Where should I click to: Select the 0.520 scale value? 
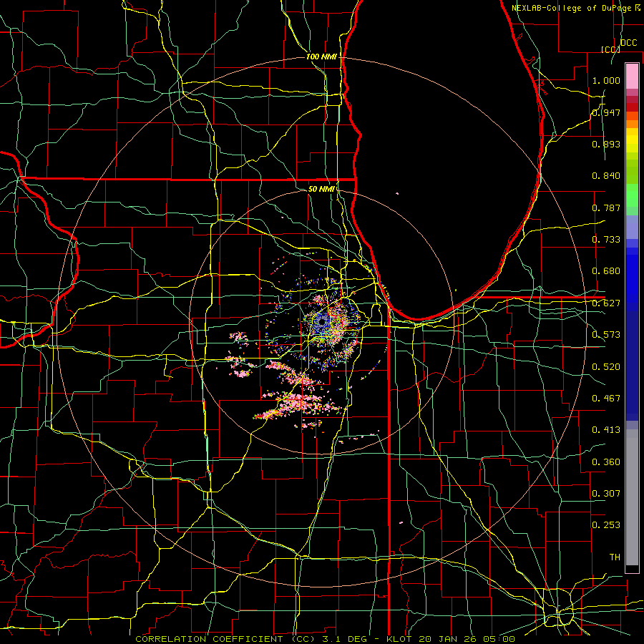coord(606,367)
